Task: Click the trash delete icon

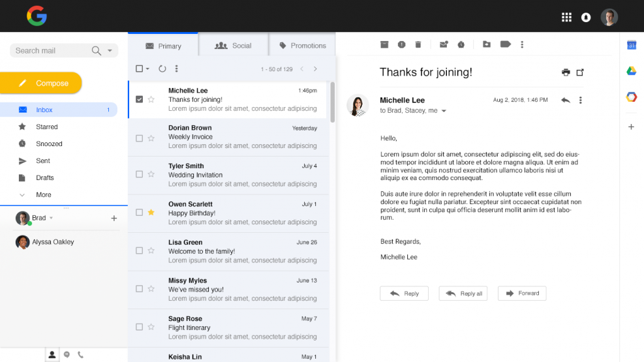Action: pos(418,44)
